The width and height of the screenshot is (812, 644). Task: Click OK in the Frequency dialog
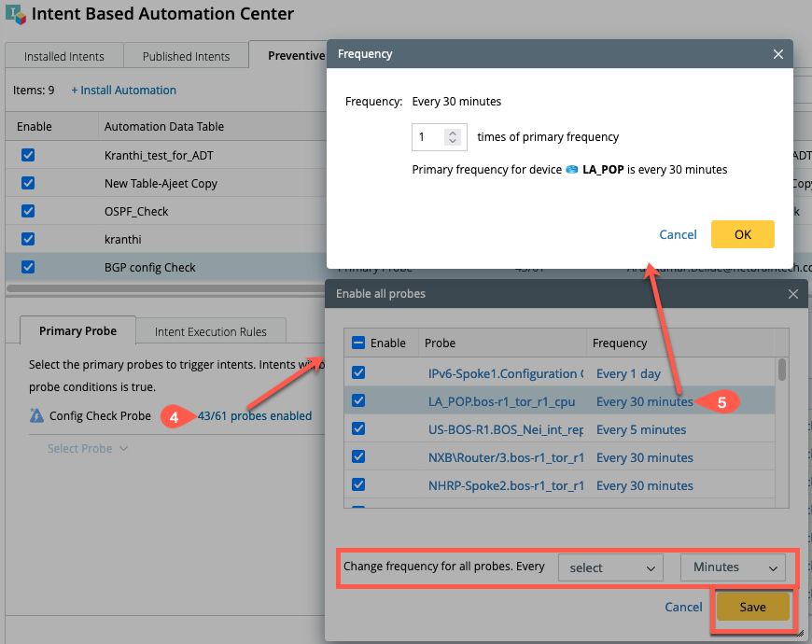[742, 234]
